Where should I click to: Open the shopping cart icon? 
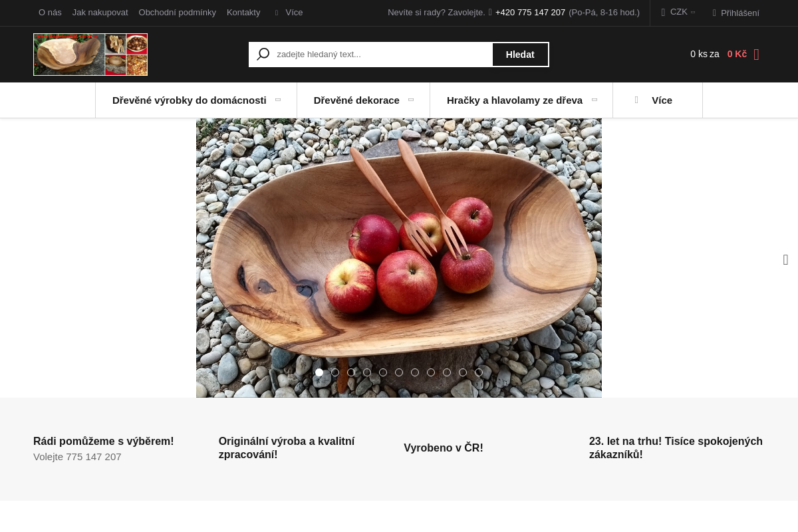pyautogui.click(x=756, y=55)
